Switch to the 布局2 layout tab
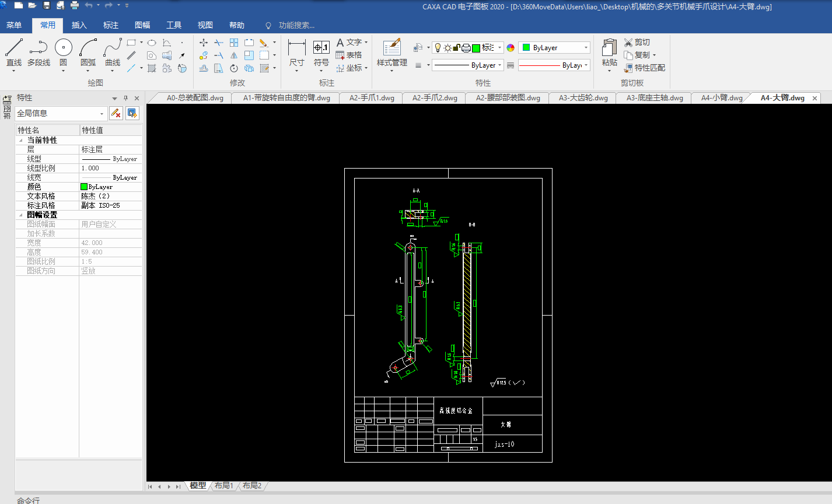 [251, 485]
